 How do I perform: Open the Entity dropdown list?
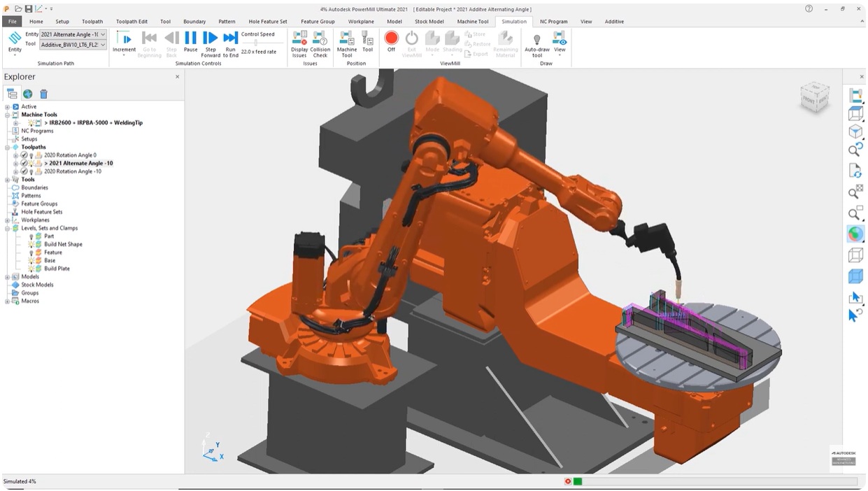(102, 34)
